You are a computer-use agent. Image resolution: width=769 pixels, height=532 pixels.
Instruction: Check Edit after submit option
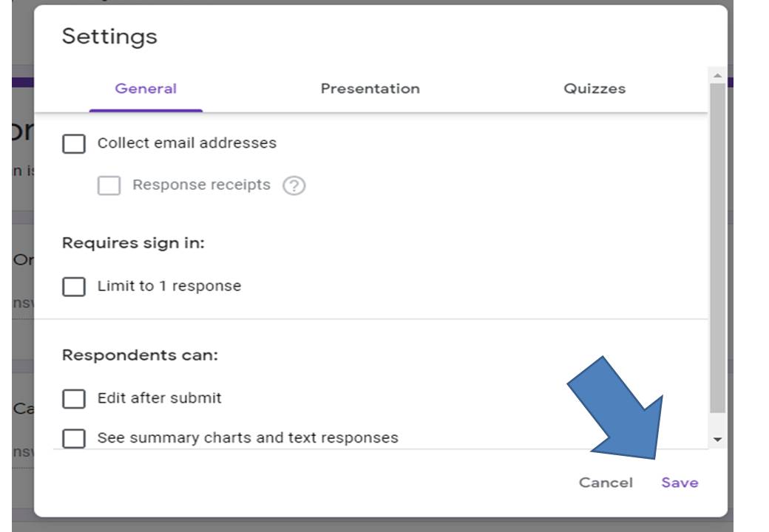tap(74, 398)
